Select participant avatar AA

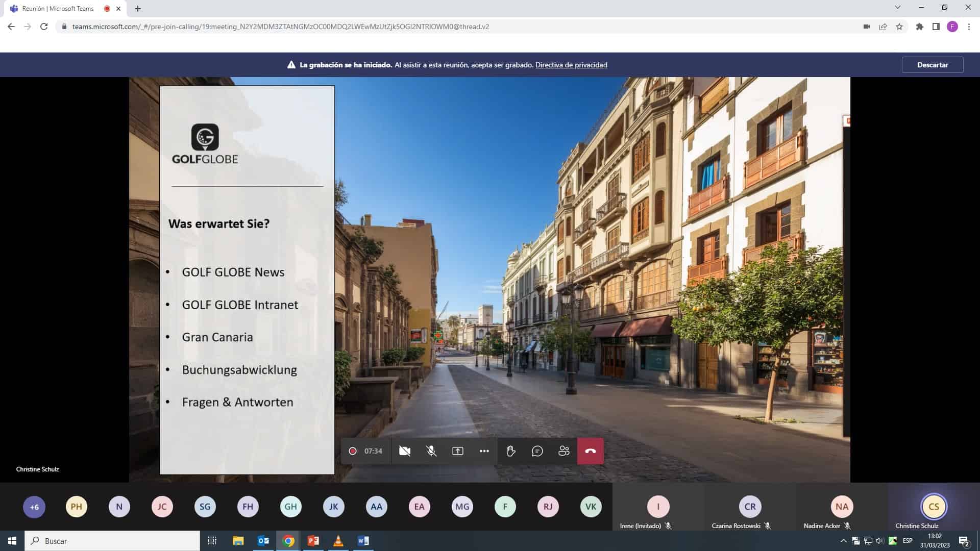click(x=377, y=507)
